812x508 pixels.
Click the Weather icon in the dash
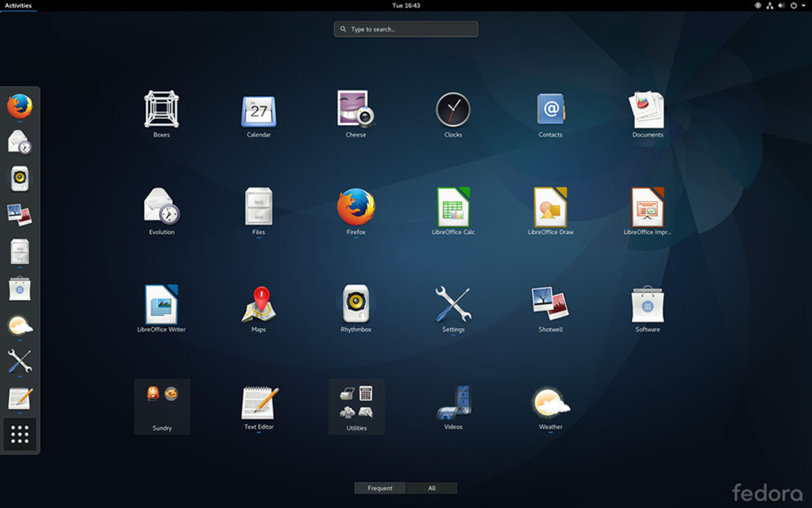(x=19, y=325)
